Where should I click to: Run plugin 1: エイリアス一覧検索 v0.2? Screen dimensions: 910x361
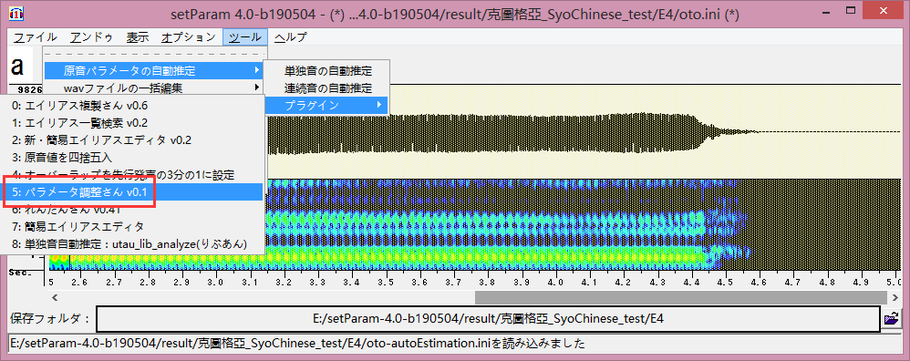pos(132,123)
